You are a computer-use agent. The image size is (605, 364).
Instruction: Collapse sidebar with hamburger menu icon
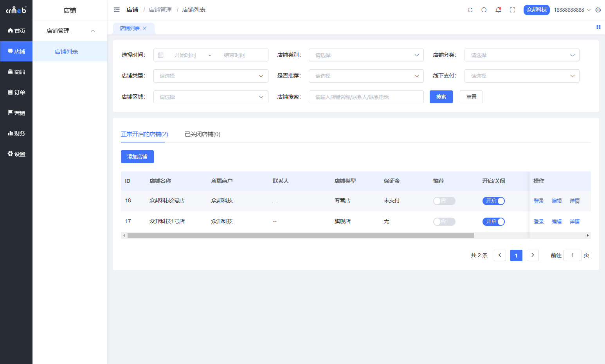pos(117,10)
